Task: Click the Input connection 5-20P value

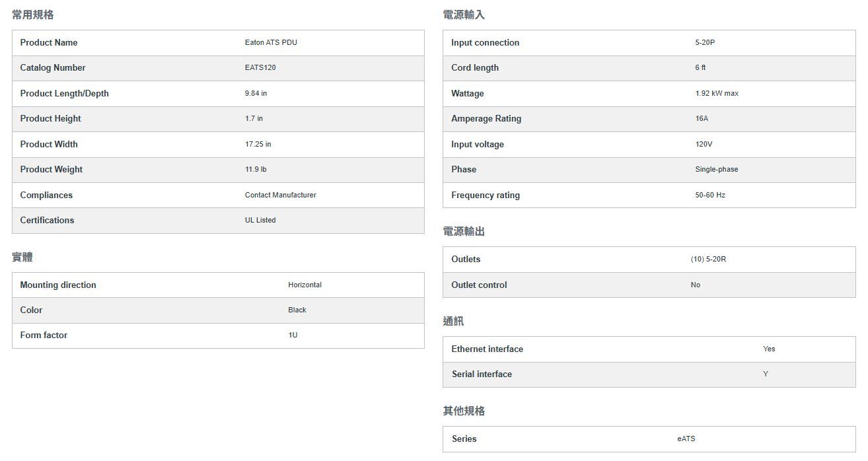Action: 705,42
